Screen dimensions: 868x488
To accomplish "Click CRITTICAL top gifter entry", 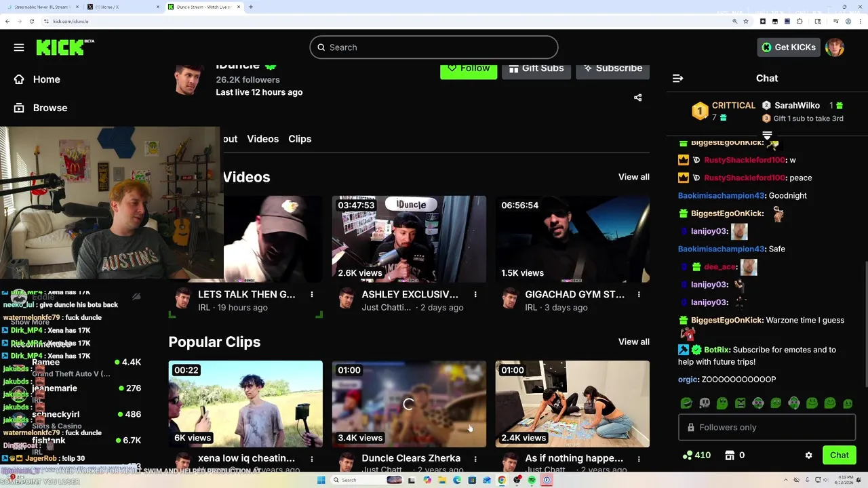I will pos(724,111).
